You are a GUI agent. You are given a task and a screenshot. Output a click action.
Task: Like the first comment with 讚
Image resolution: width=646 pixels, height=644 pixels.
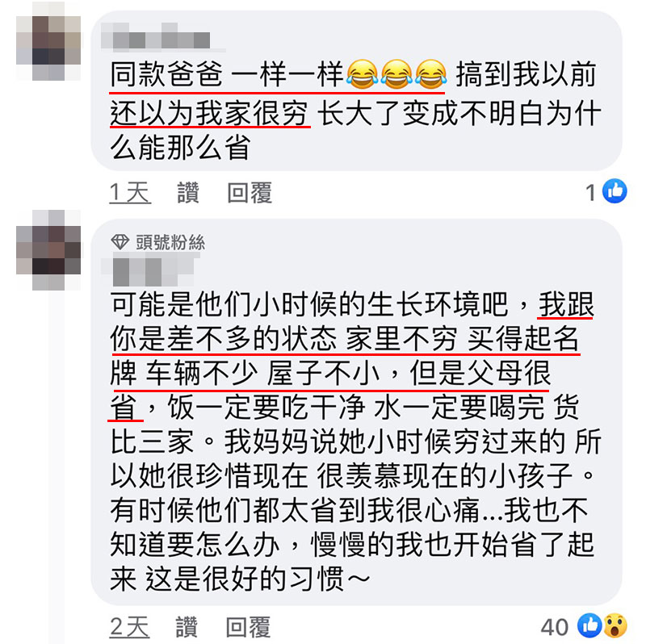[x=188, y=193]
